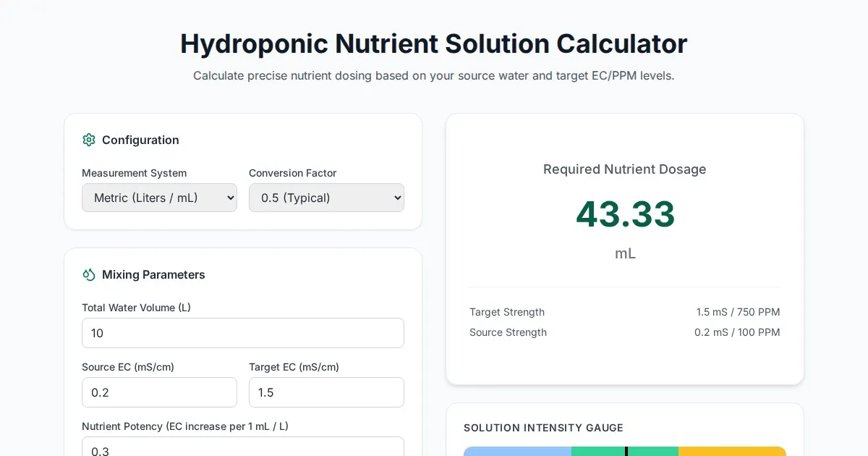Click into the Source EC input

pyautogui.click(x=159, y=392)
